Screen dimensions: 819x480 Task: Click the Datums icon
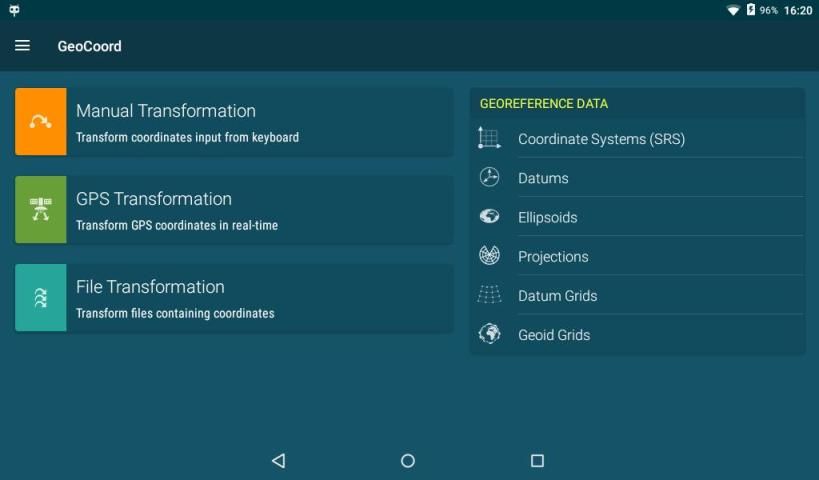click(x=489, y=177)
